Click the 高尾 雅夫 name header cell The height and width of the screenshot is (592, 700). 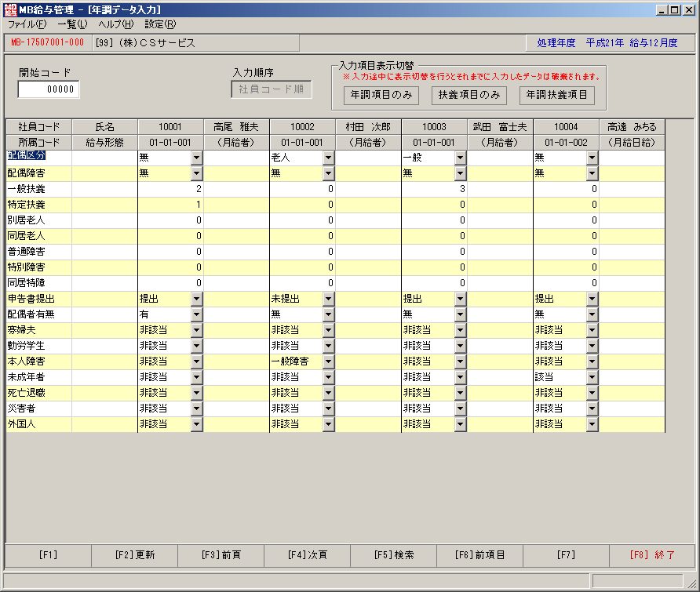coord(236,127)
